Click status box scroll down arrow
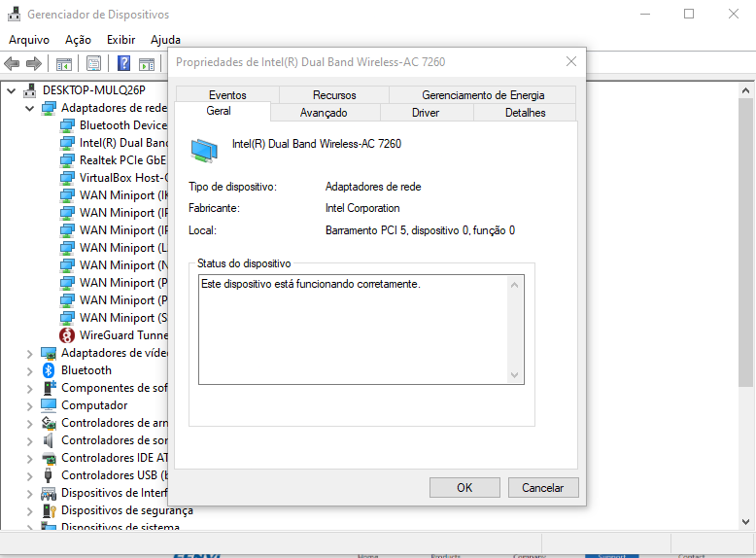 (x=514, y=374)
